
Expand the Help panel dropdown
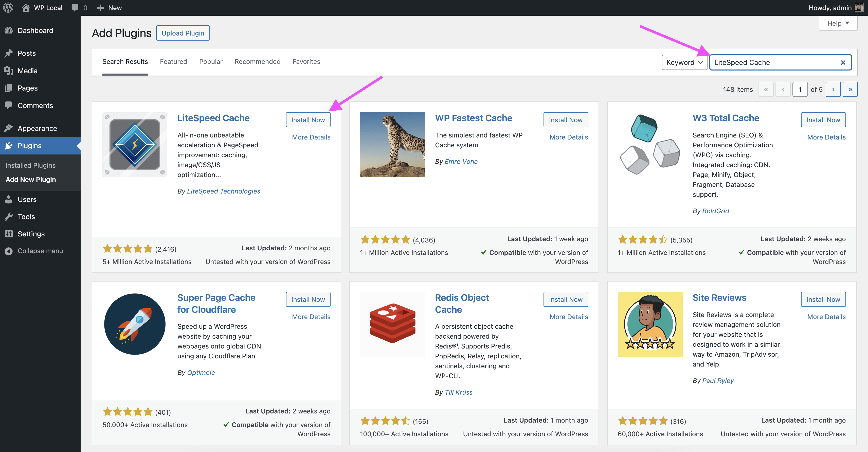point(838,23)
